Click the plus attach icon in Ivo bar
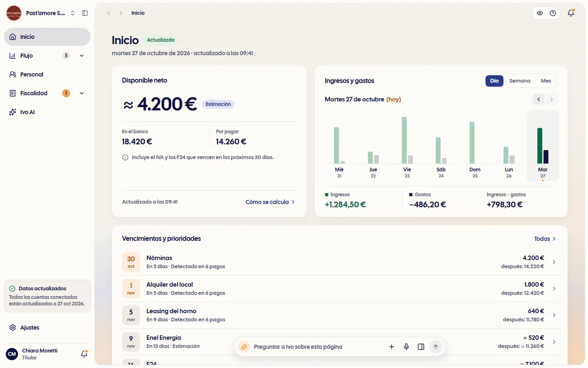588x368 pixels. [x=392, y=347]
